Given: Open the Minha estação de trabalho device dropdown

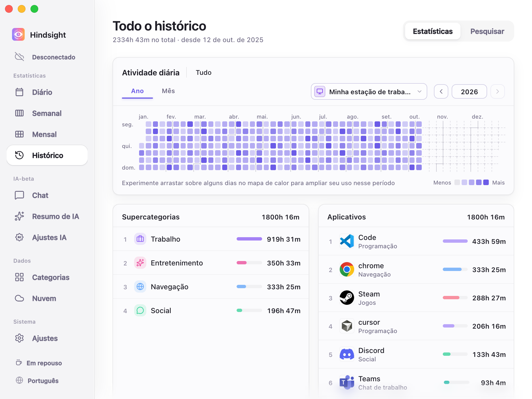Looking at the screenshot, I should (x=369, y=91).
